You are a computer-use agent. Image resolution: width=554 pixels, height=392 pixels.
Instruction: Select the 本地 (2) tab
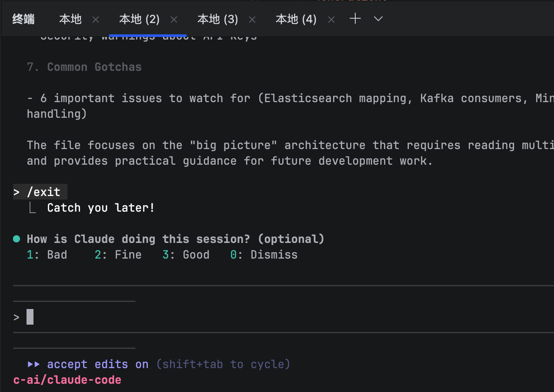click(x=139, y=19)
